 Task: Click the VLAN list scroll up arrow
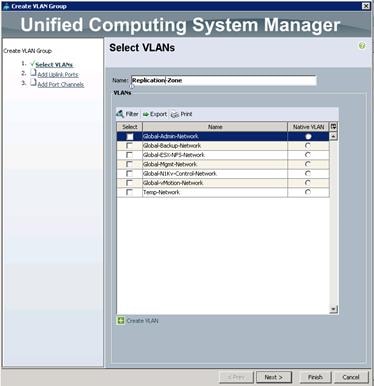pos(333,136)
